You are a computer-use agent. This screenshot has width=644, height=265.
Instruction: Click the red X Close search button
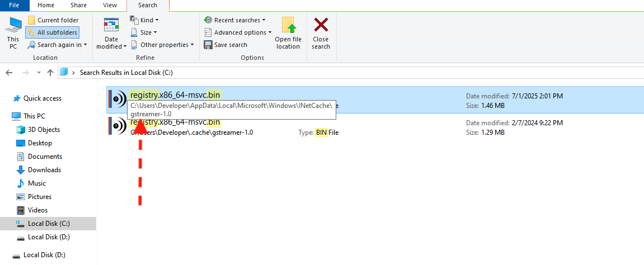[x=321, y=34]
